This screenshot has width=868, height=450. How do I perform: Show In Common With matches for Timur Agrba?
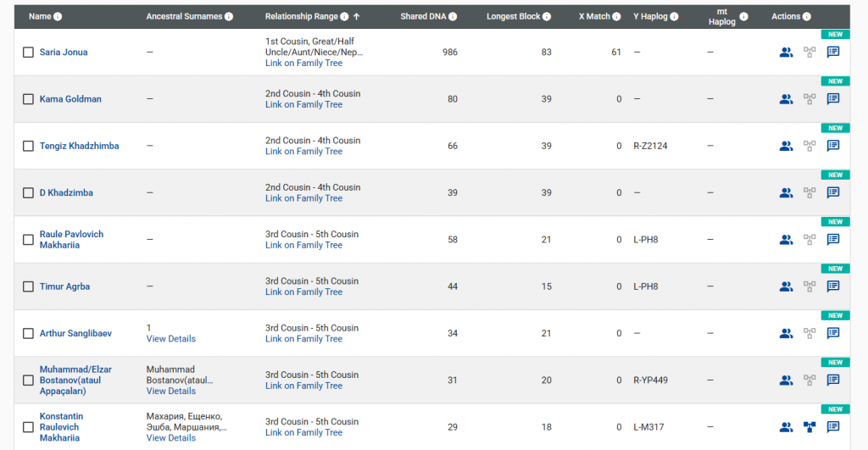[x=786, y=286]
